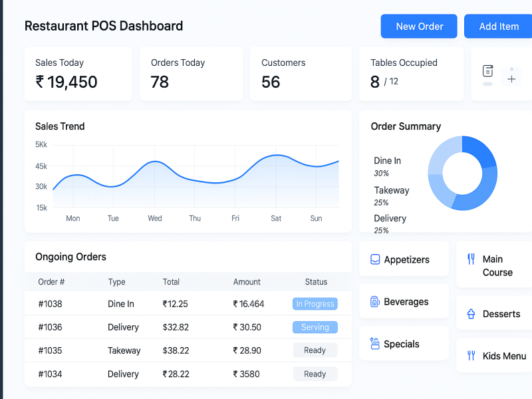Viewport: 532px width, 399px height.
Task: Open the Tables Occupied card
Action: point(411,74)
